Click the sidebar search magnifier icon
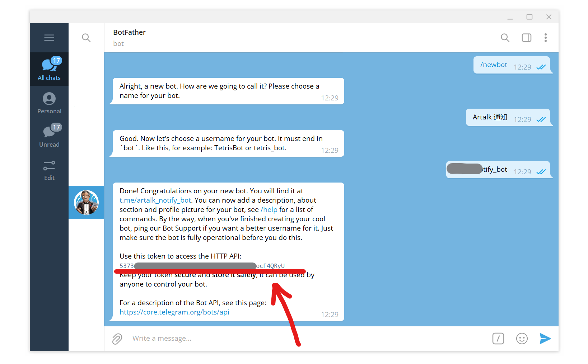The image size is (588, 364). (x=86, y=38)
